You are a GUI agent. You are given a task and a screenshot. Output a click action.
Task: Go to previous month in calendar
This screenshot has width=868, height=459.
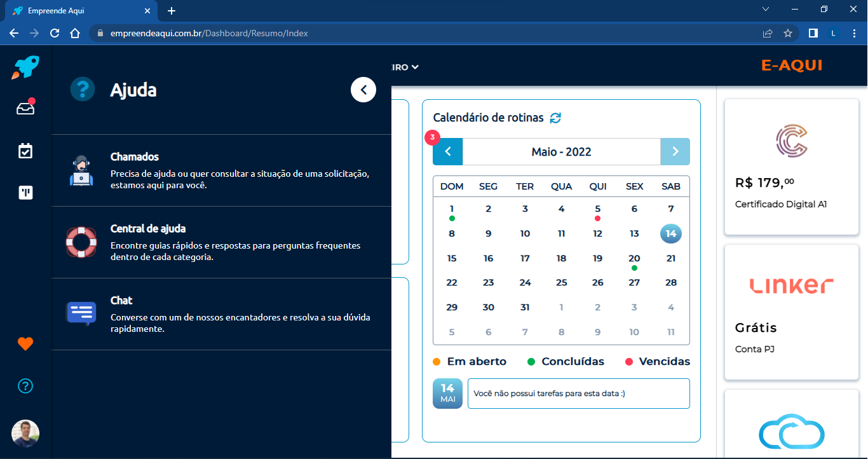coord(448,151)
